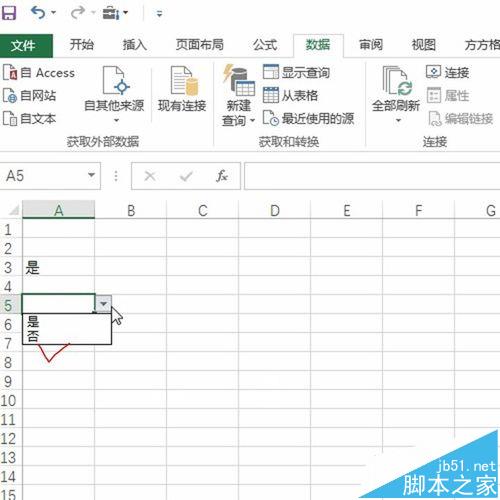Click 编辑链接 edit links
This screenshot has width=500, height=500.
click(460, 118)
